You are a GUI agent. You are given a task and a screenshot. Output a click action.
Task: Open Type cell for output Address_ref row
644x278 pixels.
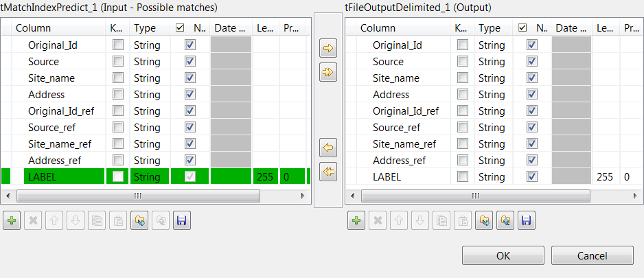(494, 160)
